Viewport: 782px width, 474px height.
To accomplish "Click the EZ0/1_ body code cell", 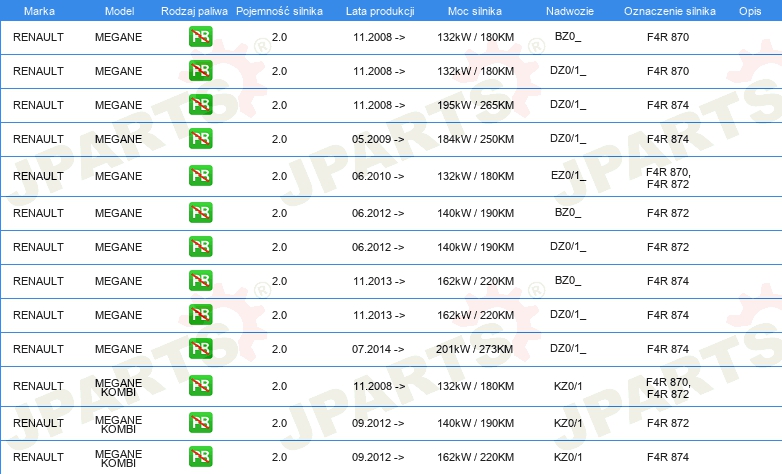I will coord(568,176).
